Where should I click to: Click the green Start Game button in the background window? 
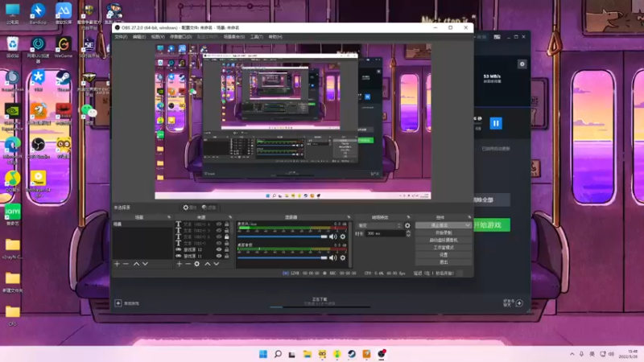[x=492, y=225]
